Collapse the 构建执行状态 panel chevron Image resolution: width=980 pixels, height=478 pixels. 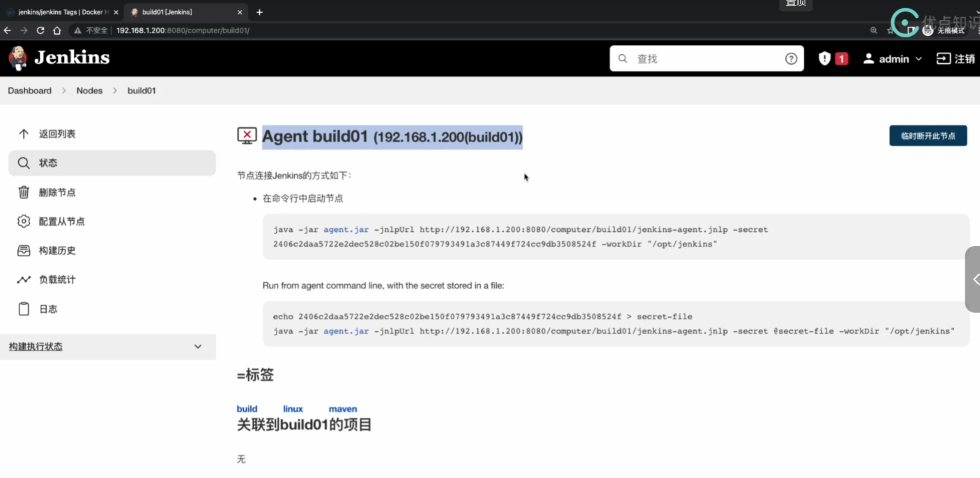[198, 347]
